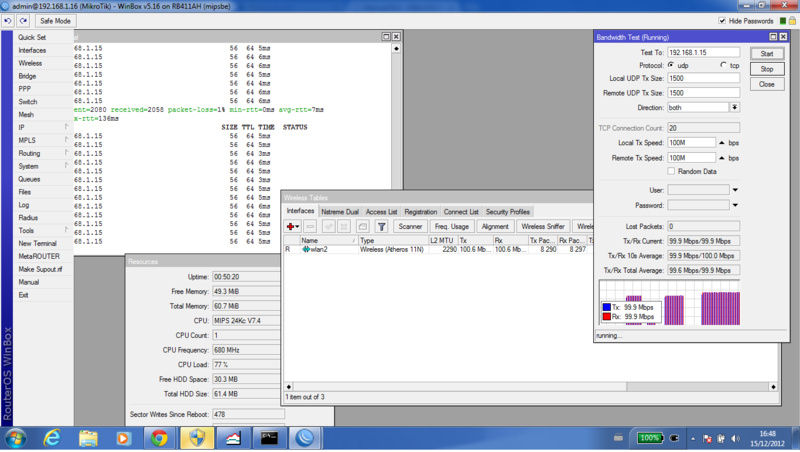Expand the Local Tx Speed arrow
Viewport: 800px width, 452px height.
(x=722, y=143)
